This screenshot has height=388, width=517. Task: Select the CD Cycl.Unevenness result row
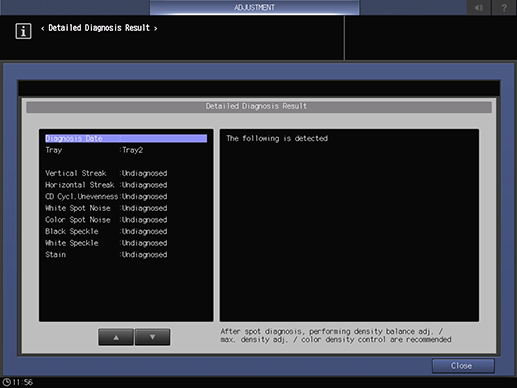click(126, 197)
